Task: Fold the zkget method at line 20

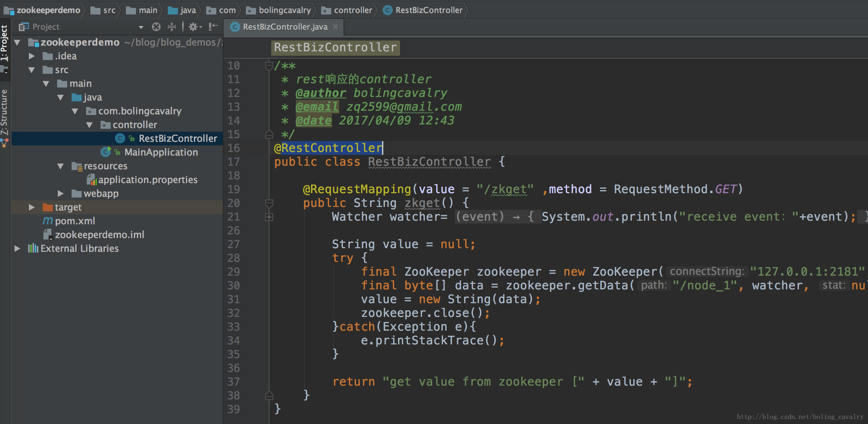Action: [x=269, y=203]
